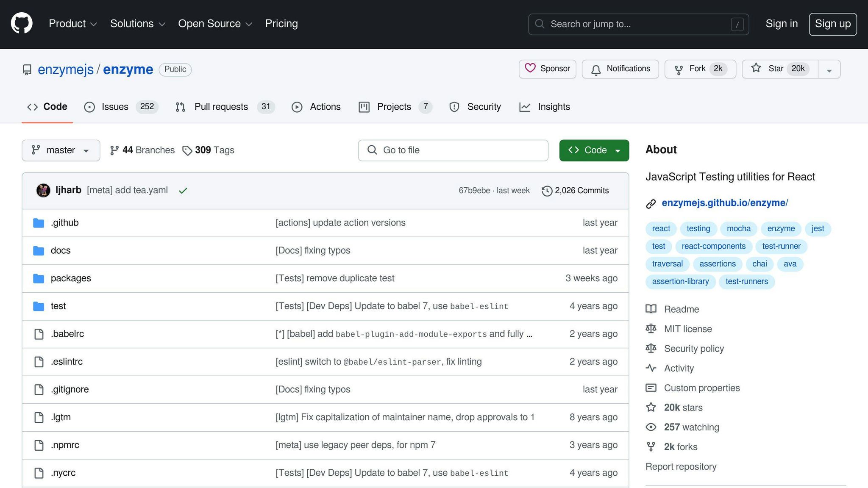This screenshot has height=488, width=868.
Task: Click the commits history clock icon
Action: point(547,191)
